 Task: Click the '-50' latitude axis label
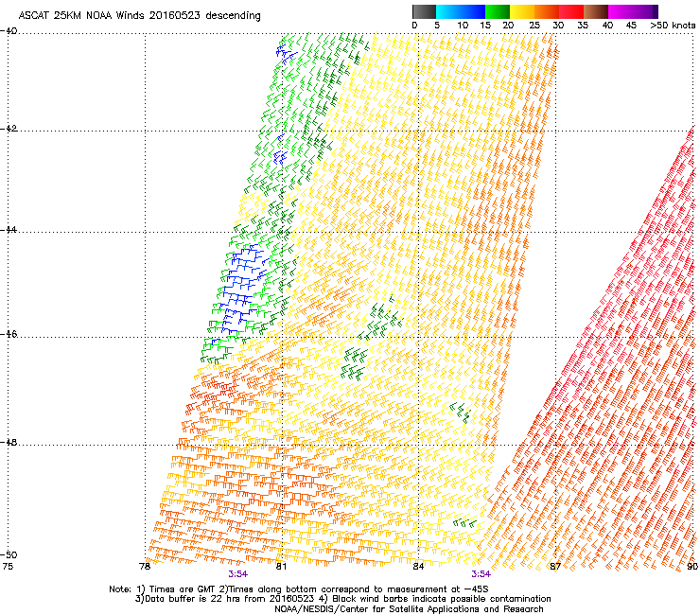9,554
